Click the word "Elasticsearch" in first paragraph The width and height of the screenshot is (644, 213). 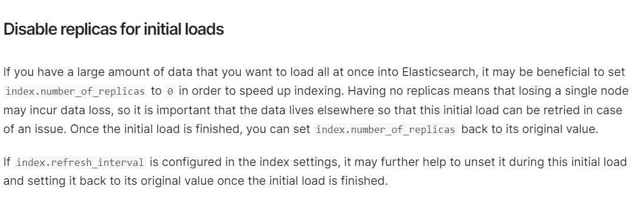[438, 72]
